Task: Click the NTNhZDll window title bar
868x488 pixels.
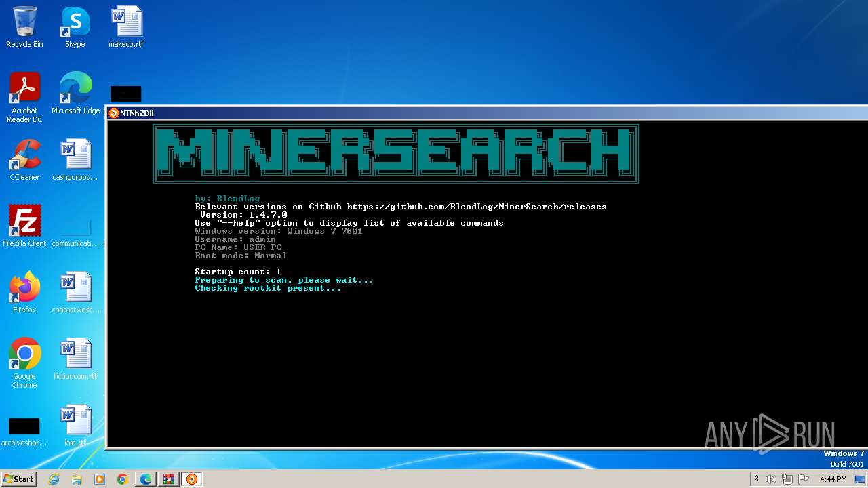Action: click(x=487, y=113)
